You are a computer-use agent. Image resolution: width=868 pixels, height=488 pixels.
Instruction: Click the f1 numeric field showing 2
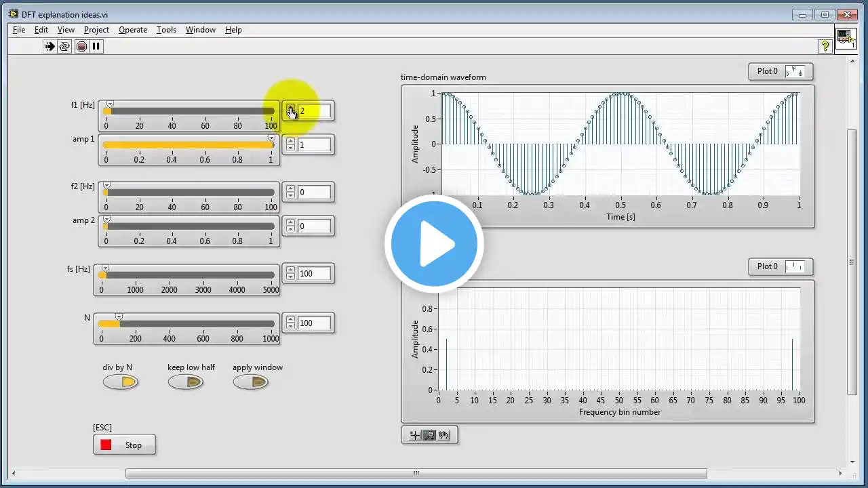pyautogui.click(x=314, y=111)
